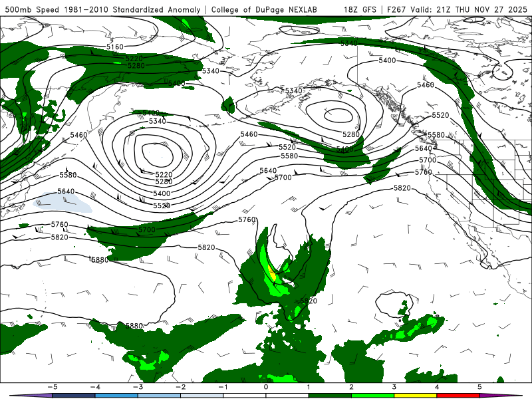Click the '-3' color bar label
This screenshot has width=532, height=399.
(138, 387)
